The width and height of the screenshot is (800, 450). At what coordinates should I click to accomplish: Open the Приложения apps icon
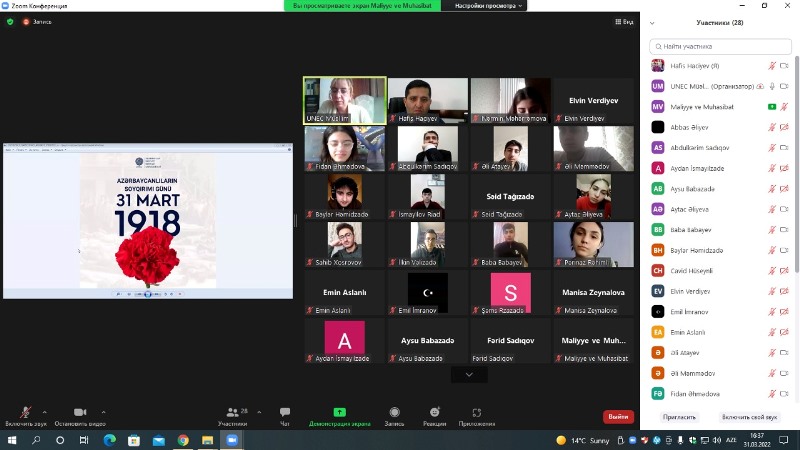[476, 413]
